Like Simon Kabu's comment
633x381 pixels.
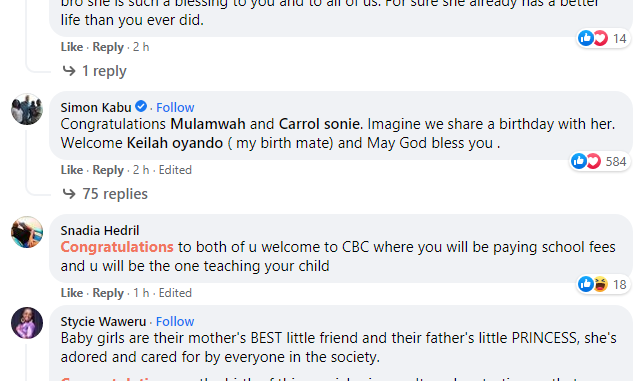pyautogui.click(x=72, y=170)
